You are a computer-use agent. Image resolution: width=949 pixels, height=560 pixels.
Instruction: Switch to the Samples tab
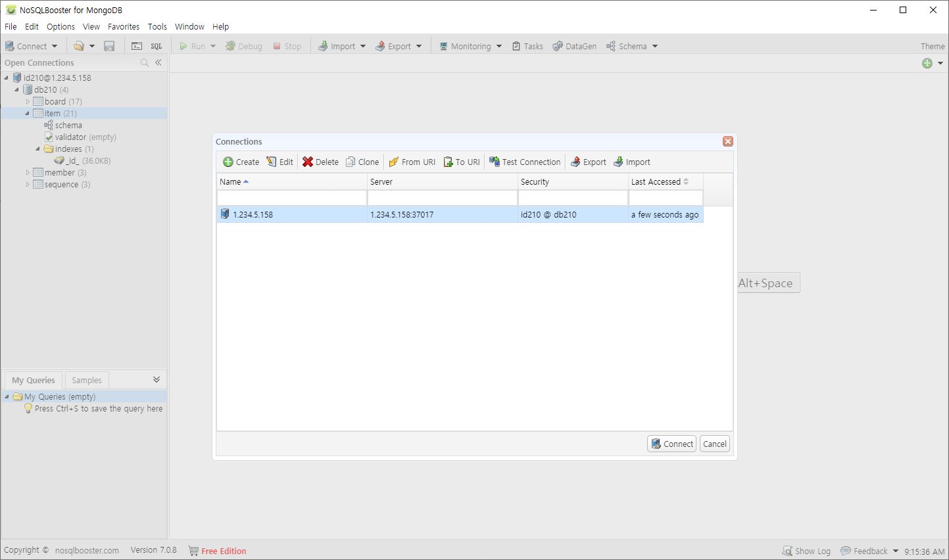tap(87, 380)
